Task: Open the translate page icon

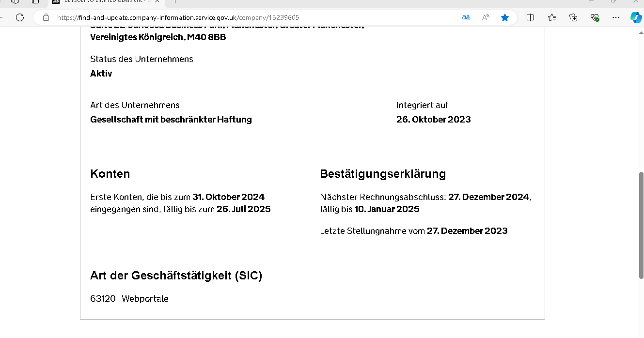Action: 466,17
